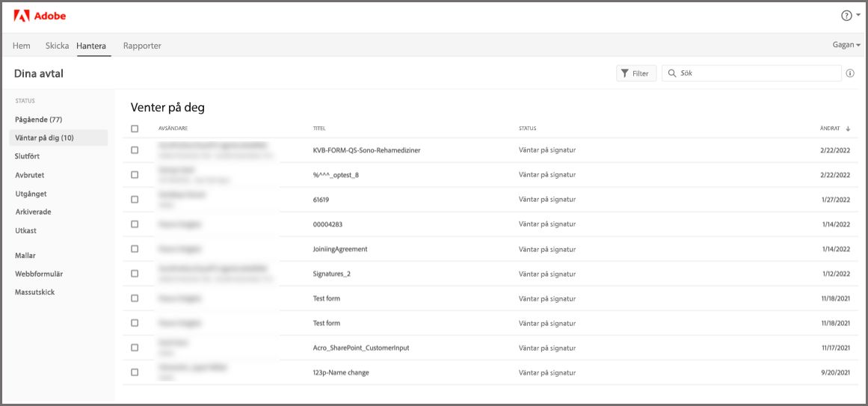Tick the select-all header checkbox
The image size is (868, 406).
click(x=135, y=129)
